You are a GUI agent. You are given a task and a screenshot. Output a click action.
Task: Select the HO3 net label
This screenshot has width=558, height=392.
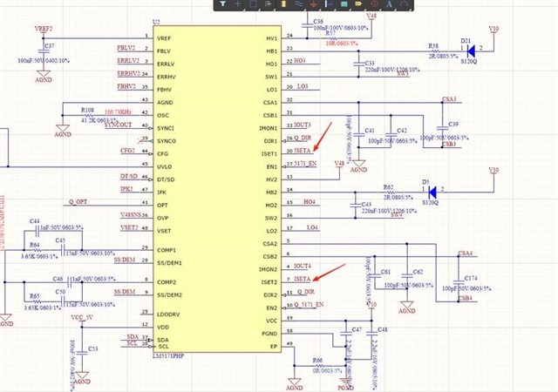pyautogui.click(x=300, y=61)
